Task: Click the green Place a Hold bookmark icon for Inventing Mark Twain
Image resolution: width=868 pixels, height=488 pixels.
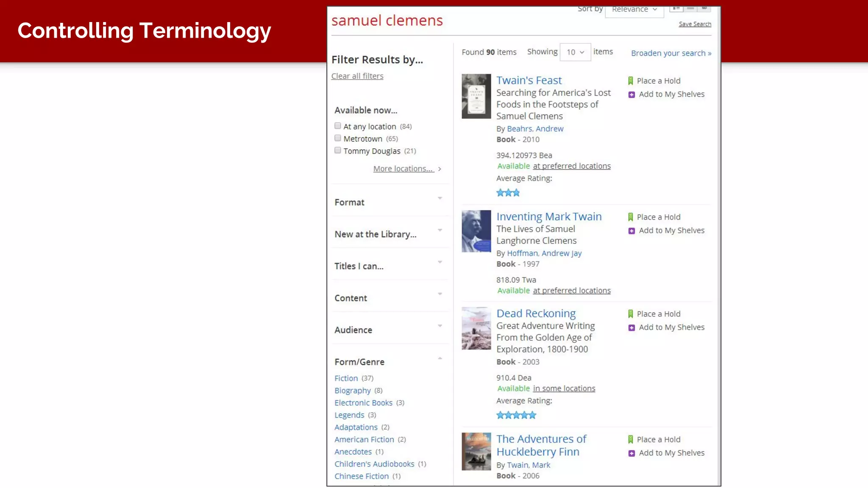Action: (630, 217)
